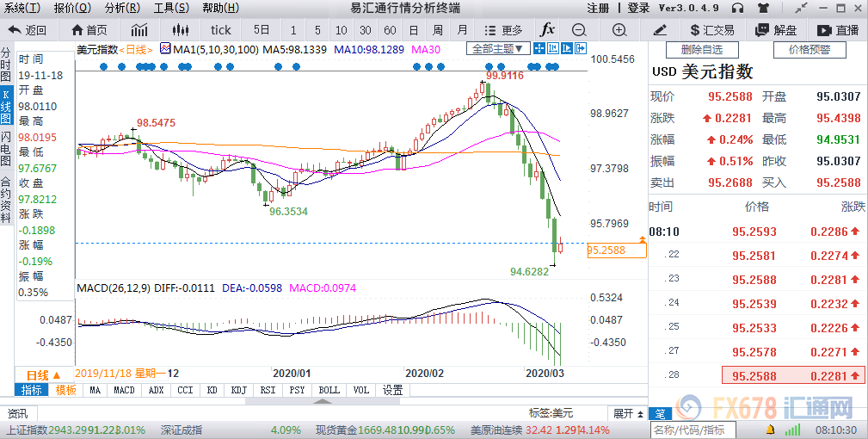The height and width of the screenshot is (439, 868).
Task: Open headset customer service icon
Action: point(736,8)
